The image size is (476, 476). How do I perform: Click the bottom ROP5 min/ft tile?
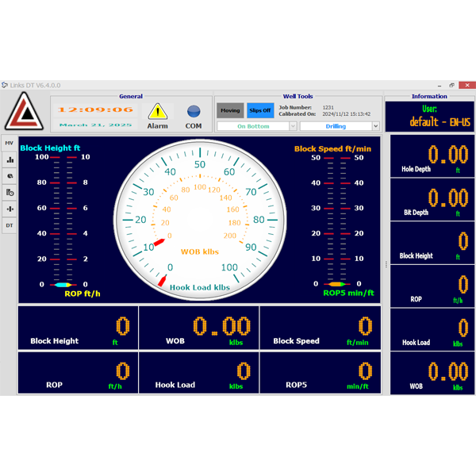(x=321, y=373)
